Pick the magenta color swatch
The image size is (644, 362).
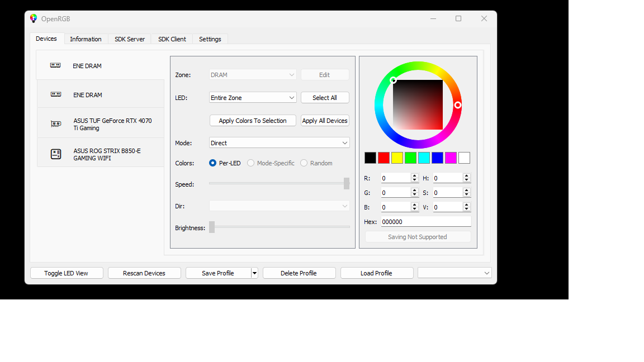point(451,158)
